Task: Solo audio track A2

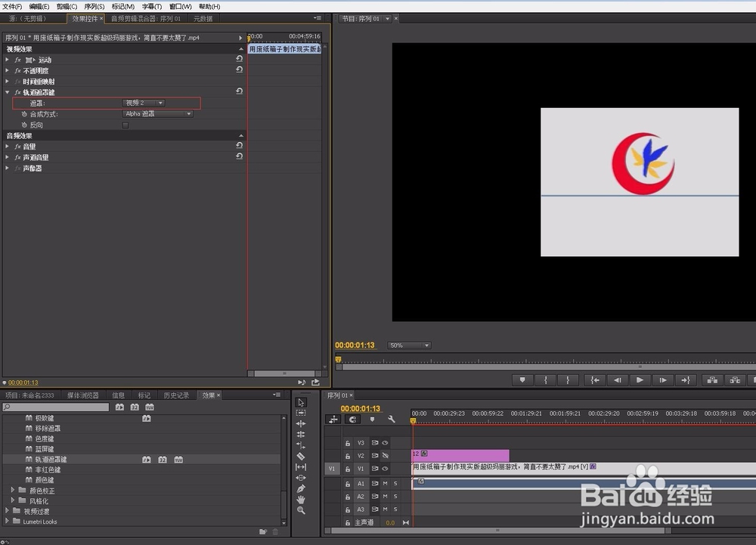Action: pos(395,497)
